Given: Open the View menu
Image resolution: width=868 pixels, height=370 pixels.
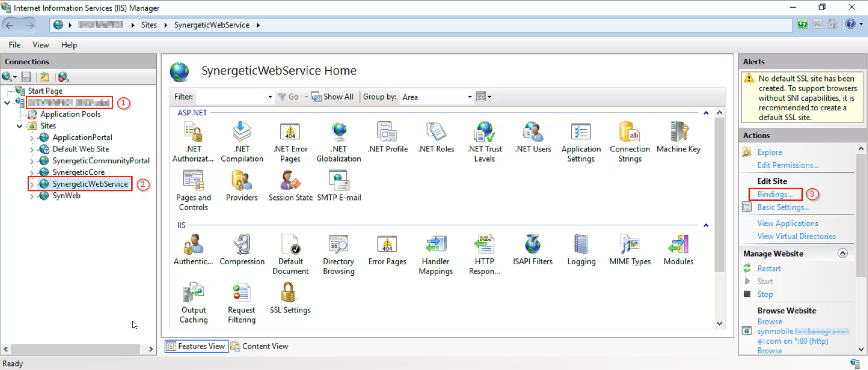Looking at the screenshot, I should click(x=41, y=45).
